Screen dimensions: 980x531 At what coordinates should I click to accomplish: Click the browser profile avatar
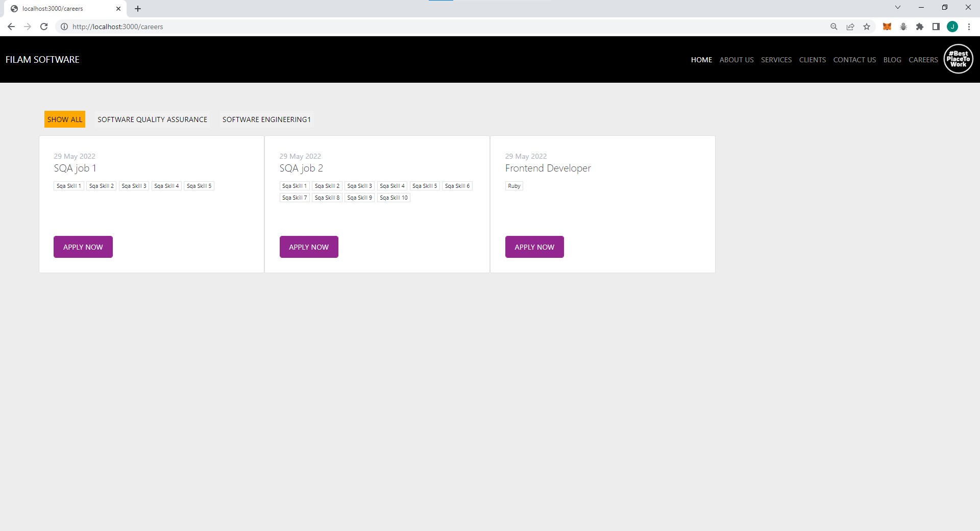coord(953,27)
